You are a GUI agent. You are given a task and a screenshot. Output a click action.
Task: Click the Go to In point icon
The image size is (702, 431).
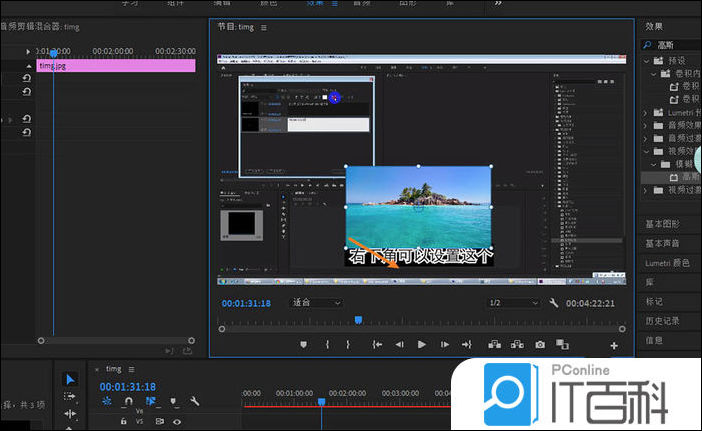377,345
